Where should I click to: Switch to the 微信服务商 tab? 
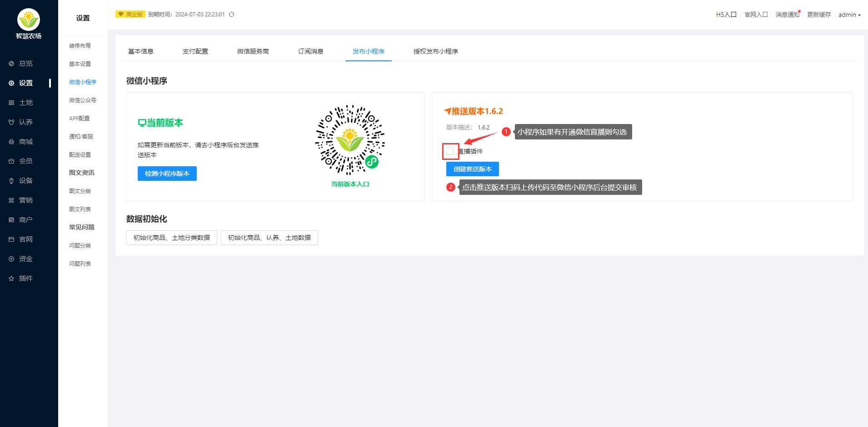coord(253,51)
